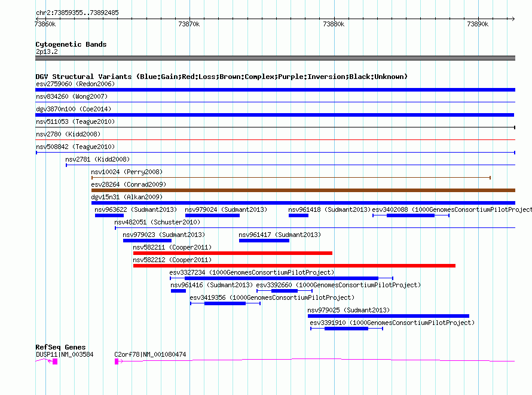Image resolution: width=532 pixels, height=395 pixels.
Task: Select nsv979025 (Sudmant2013) label
Action: 348,310
